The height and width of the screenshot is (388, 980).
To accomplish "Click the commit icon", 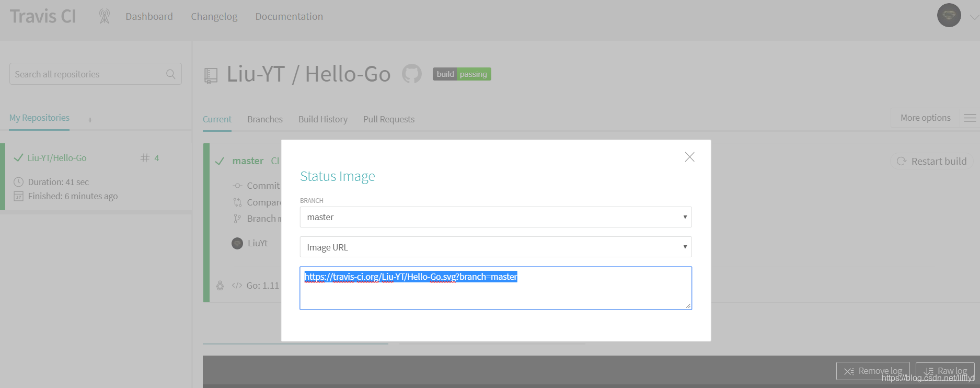I will [x=237, y=186].
